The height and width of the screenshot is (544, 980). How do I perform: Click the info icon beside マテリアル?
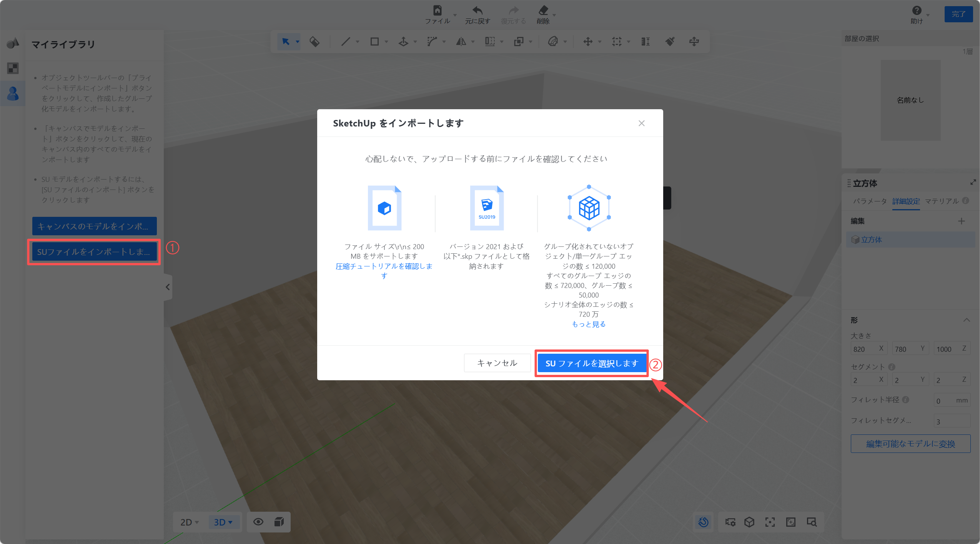966,201
